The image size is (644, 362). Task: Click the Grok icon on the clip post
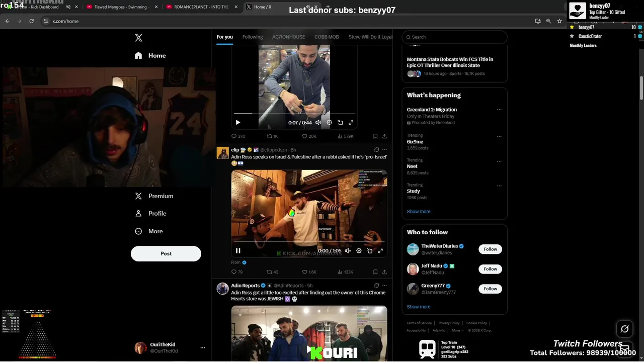tap(376, 150)
